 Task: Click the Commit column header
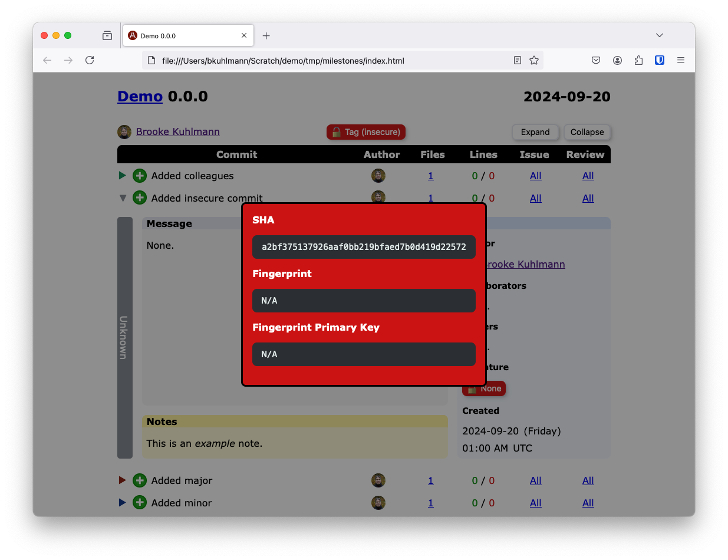236,154
